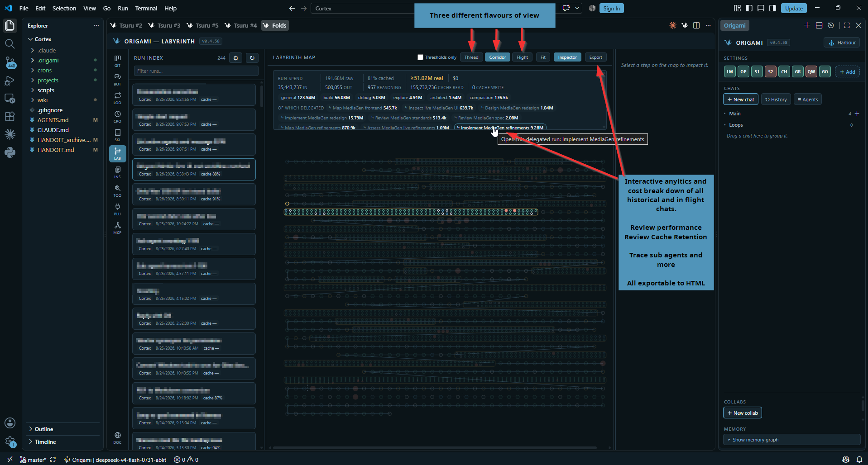The height and width of the screenshot is (465, 868).
Task: Open Search in the activity bar
Action: (x=10, y=44)
